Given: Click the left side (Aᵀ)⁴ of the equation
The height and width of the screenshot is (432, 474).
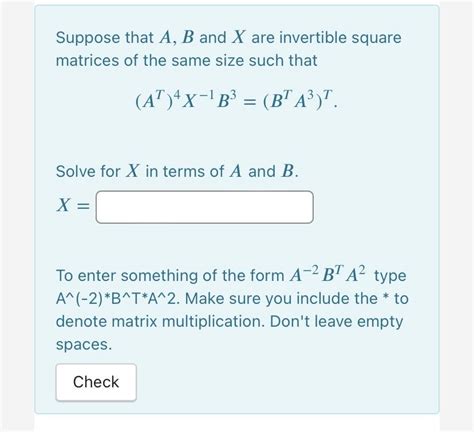Looking at the screenshot, I should point(158,100).
